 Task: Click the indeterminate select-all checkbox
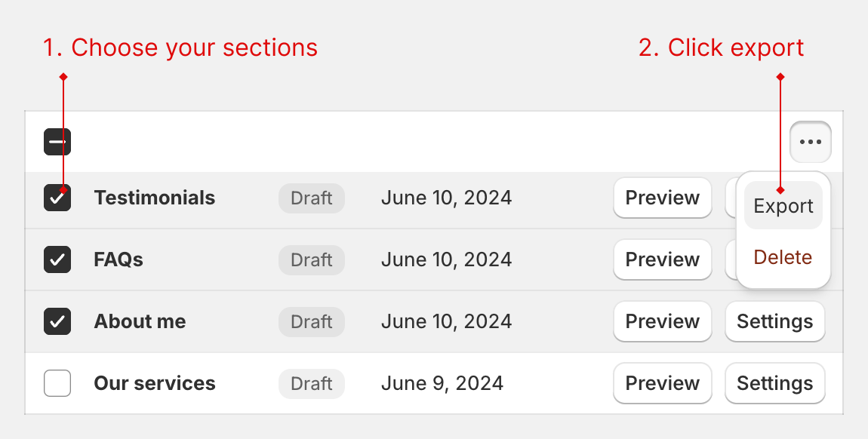(57, 141)
